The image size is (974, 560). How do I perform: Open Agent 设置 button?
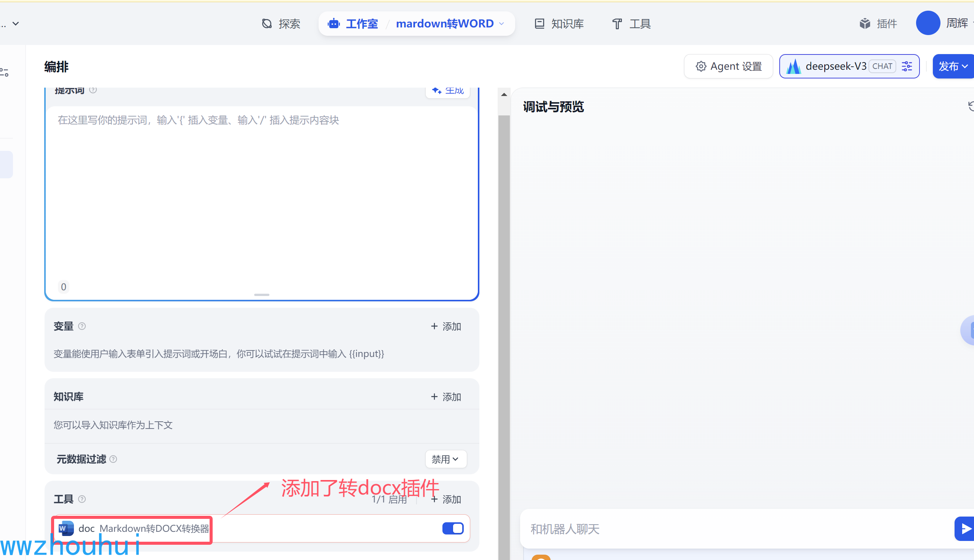[x=728, y=66]
